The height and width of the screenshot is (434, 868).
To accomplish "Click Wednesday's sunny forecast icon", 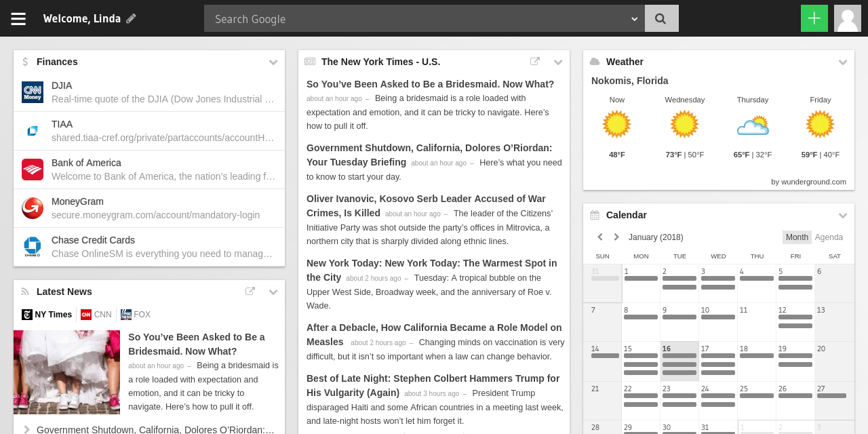I will [x=685, y=124].
